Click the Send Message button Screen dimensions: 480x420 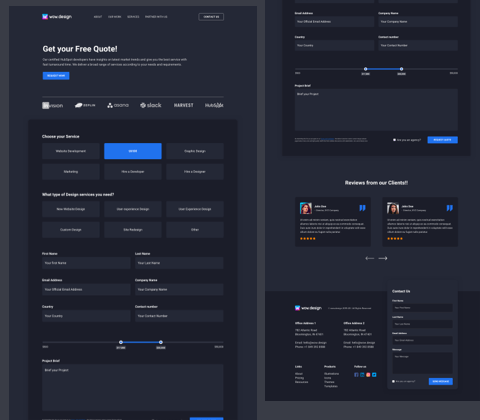441,381
